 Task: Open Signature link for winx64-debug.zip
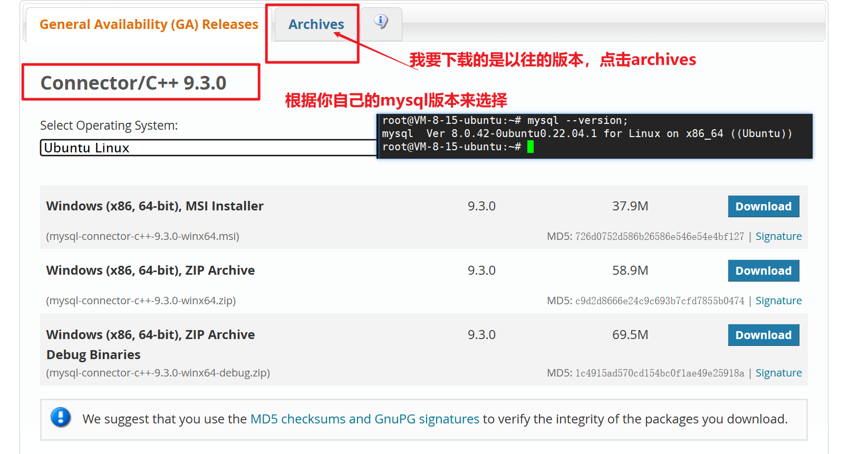pyautogui.click(x=778, y=373)
